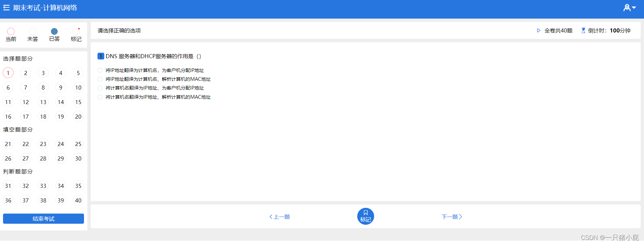Viewport: 644px width, 244px height.
Task: Click the hourglass countdown icon
Action: (x=583, y=30)
